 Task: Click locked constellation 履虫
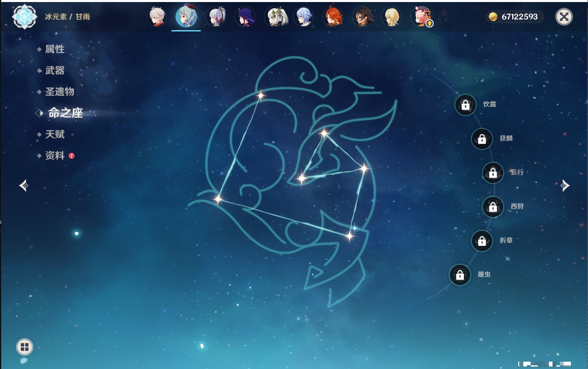tap(460, 275)
